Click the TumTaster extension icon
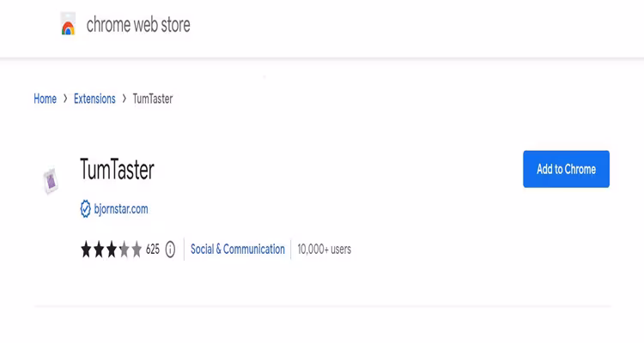644x343 pixels. (x=51, y=180)
